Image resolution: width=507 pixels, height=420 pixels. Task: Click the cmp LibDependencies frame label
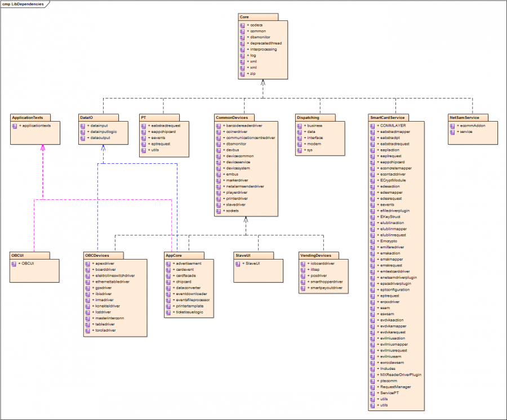24,3
